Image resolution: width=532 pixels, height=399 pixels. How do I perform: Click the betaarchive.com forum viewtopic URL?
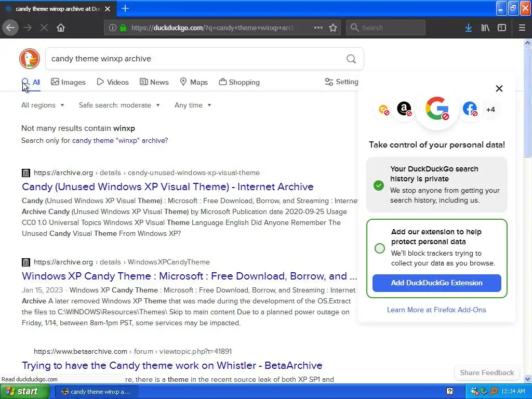(132, 352)
